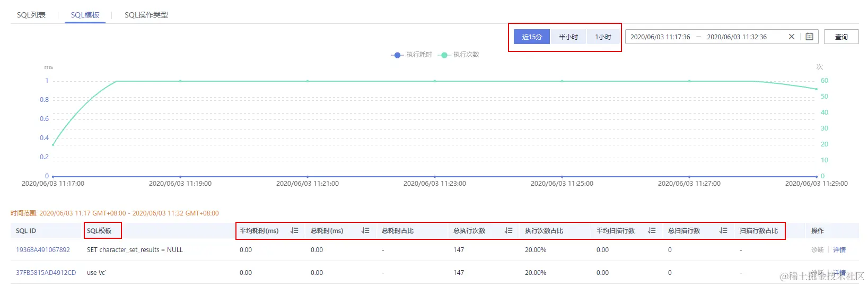The image size is (868, 285).
Task: Clear the date range with X icon
Action: pyautogui.click(x=792, y=37)
